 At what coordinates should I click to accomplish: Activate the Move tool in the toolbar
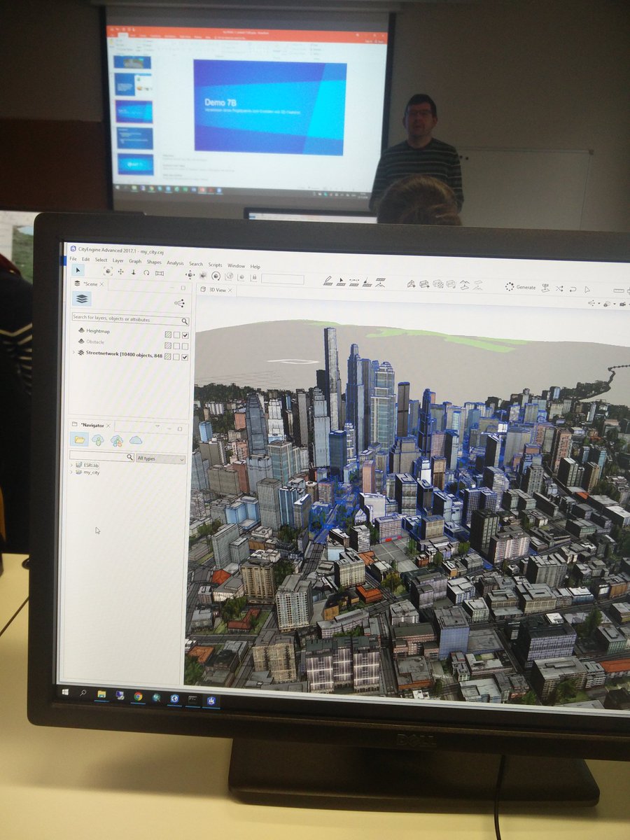click(x=120, y=272)
